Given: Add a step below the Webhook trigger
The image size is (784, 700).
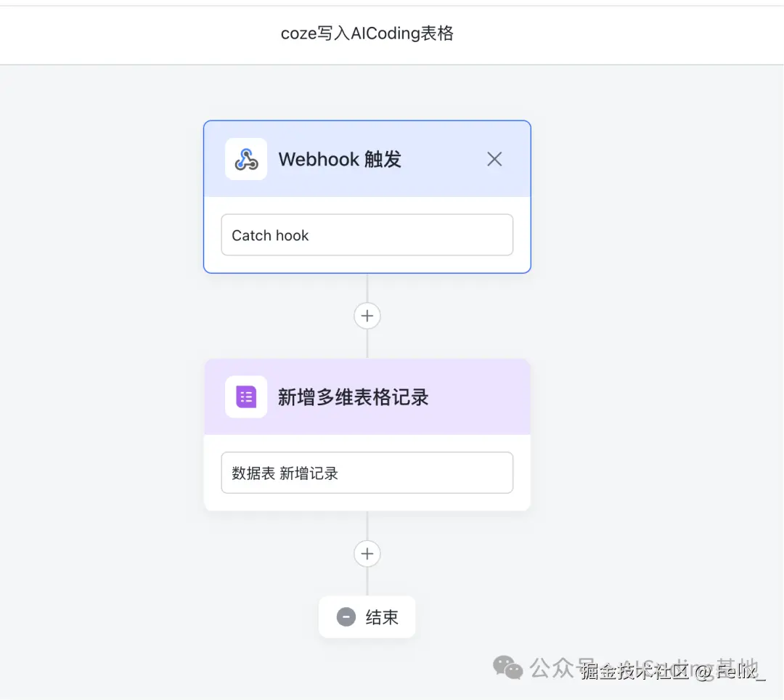Looking at the screenshot, I should tap(367, 316).
